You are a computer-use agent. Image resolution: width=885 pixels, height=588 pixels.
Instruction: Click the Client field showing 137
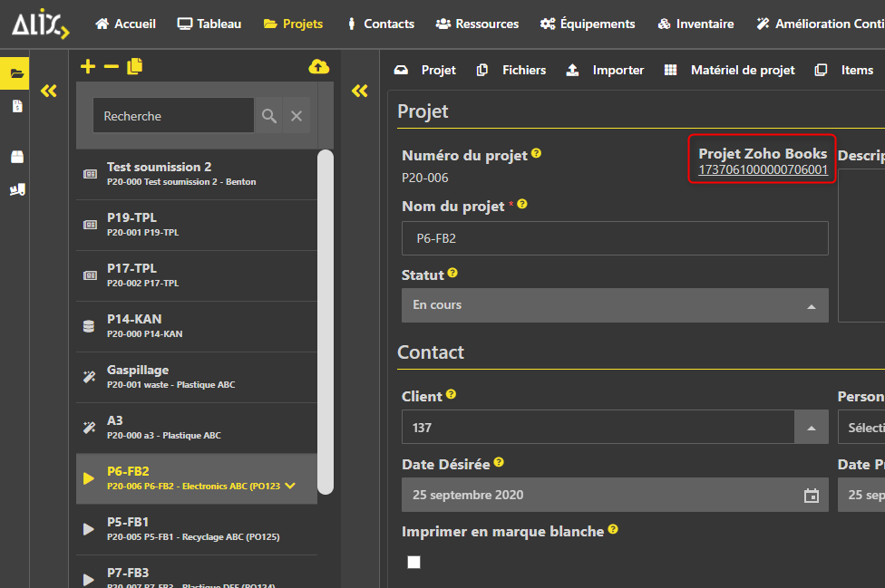pos(598,428)
